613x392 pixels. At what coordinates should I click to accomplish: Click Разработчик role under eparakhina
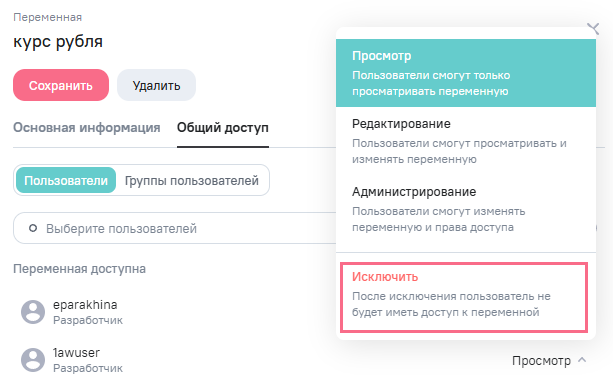click(x=88, y=320)
